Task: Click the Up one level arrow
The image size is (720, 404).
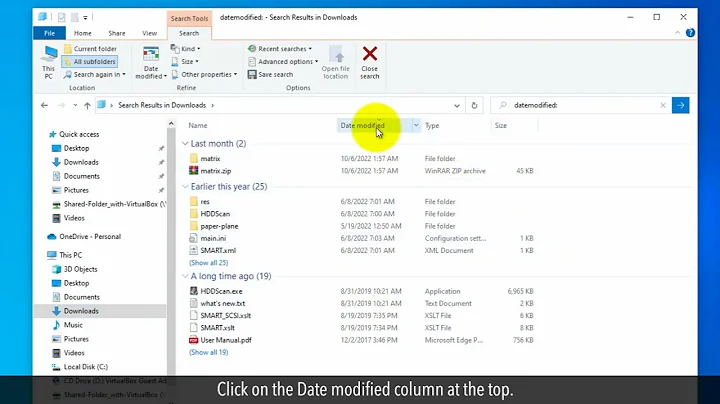Action: point(87,106)
